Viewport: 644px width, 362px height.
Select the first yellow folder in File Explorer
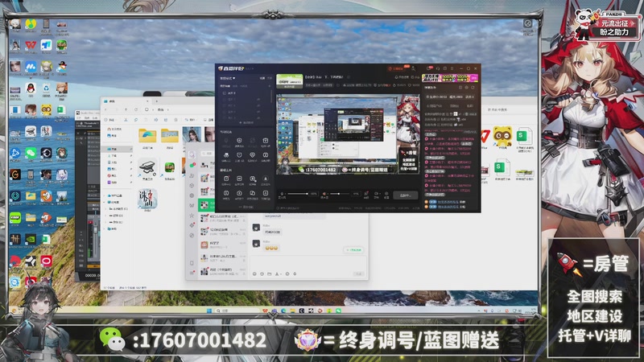tap(147, 137)
